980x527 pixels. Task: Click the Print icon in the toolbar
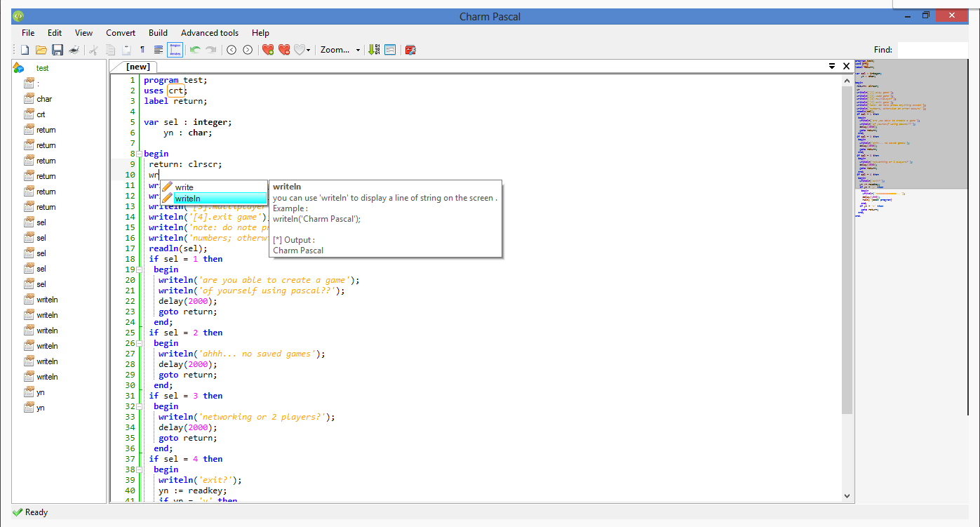click(x=74, y=50)
